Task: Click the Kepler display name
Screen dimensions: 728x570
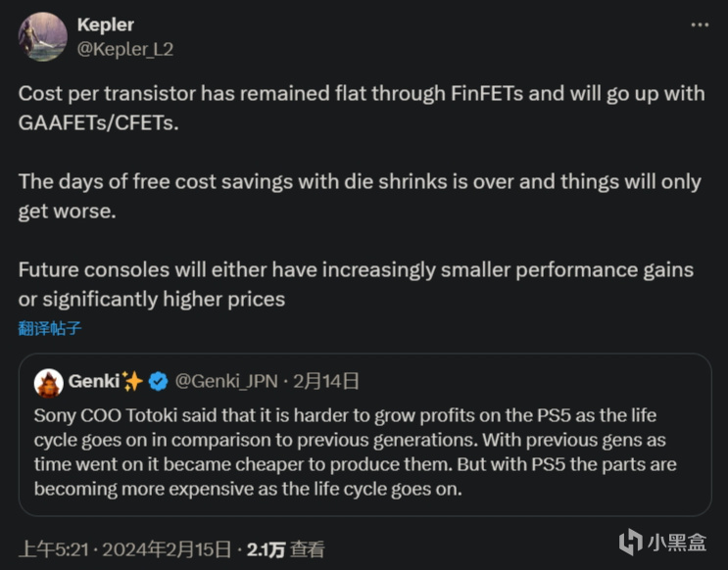Action: pyautogui.click(x=106, y=24)
